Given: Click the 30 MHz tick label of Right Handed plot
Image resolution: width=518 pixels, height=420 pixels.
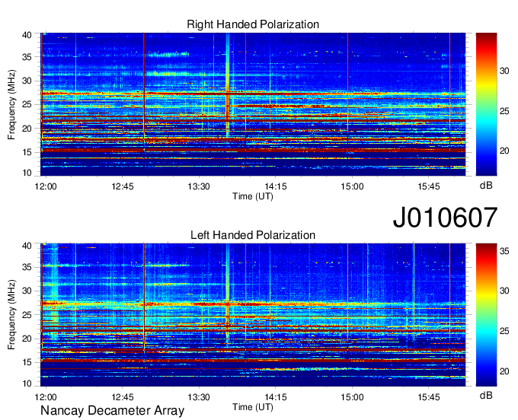Looking at the screenshot, I should point(27,81).
